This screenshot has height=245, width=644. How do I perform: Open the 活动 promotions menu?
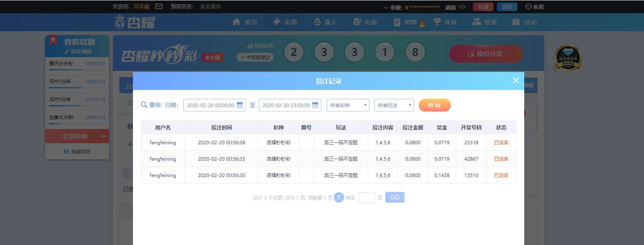(x=525, y=22)
